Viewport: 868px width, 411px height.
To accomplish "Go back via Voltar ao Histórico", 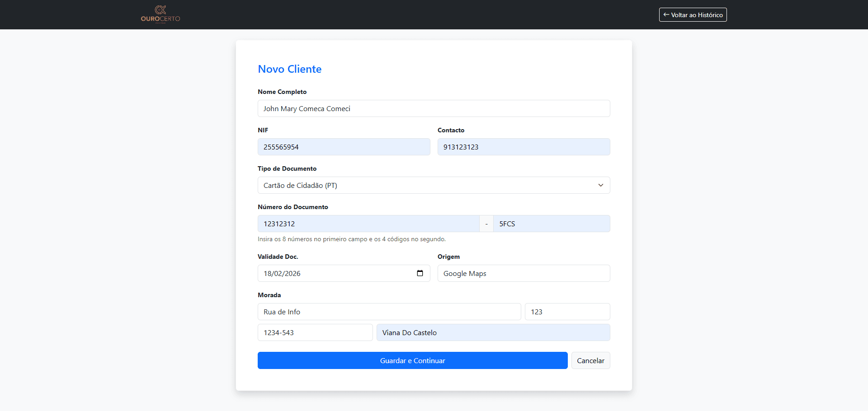I will click(693, 15).
